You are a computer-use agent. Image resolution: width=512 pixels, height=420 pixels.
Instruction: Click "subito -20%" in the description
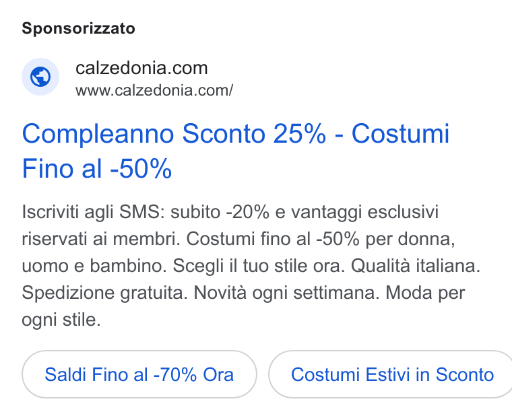tap(220, 212)
